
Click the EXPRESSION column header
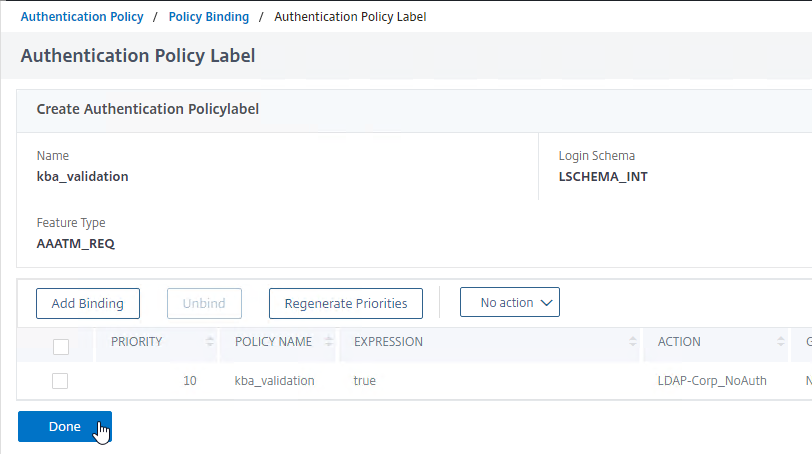(x=388, y=342)
